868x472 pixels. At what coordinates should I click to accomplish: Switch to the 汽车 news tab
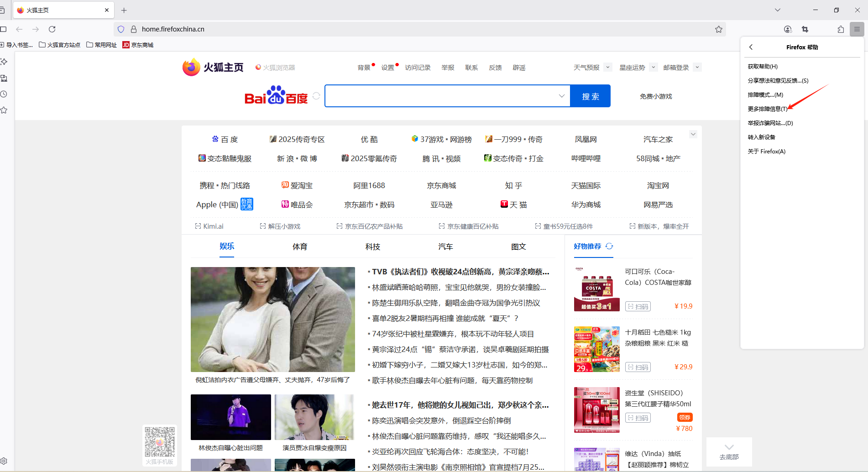[x=445, y=246]
